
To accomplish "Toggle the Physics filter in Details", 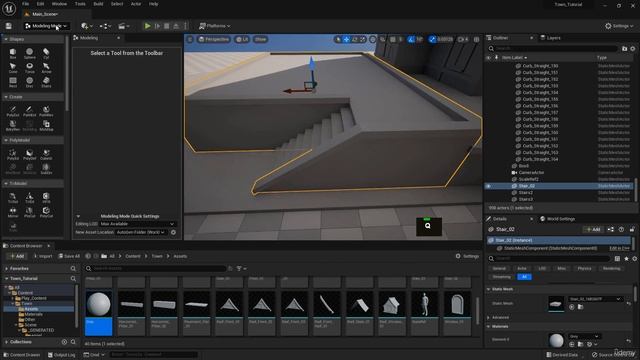I will pos(584,269).
